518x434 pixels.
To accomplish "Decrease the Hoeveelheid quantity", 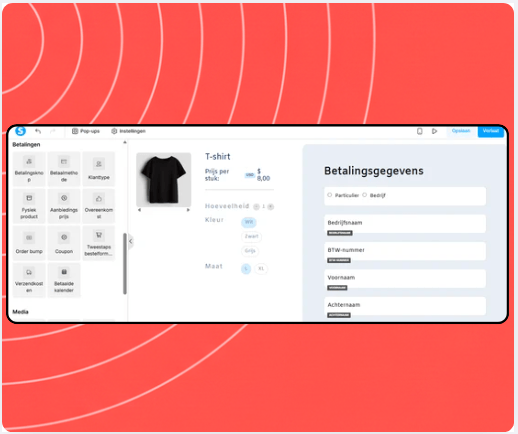I will (x=256, y=207).
